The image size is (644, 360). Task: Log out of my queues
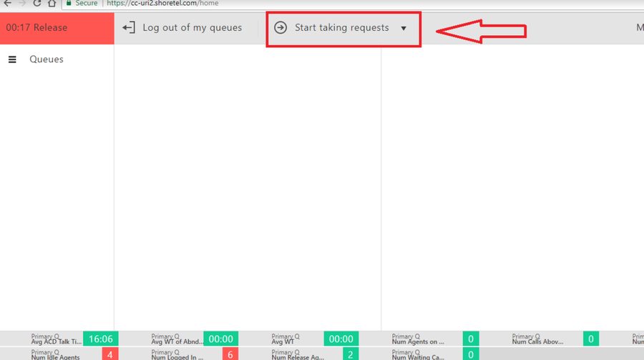point(192,27)
